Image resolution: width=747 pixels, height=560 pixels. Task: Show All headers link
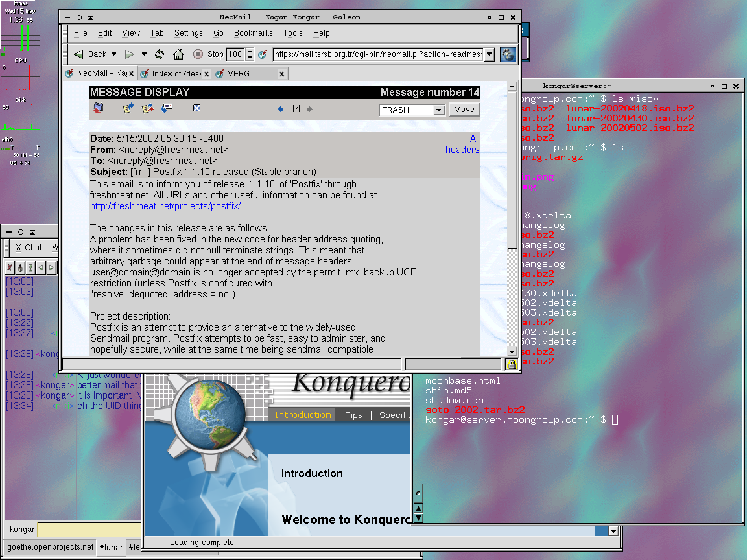tap(475, 138)
